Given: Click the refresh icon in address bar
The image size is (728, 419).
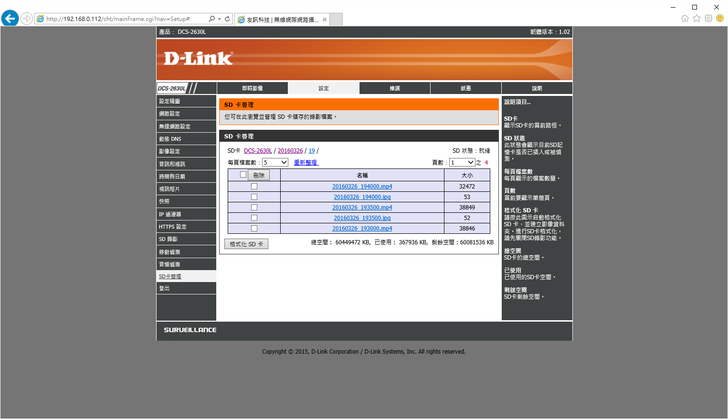Looking at the screenshot, I should (x=229, y=18).
